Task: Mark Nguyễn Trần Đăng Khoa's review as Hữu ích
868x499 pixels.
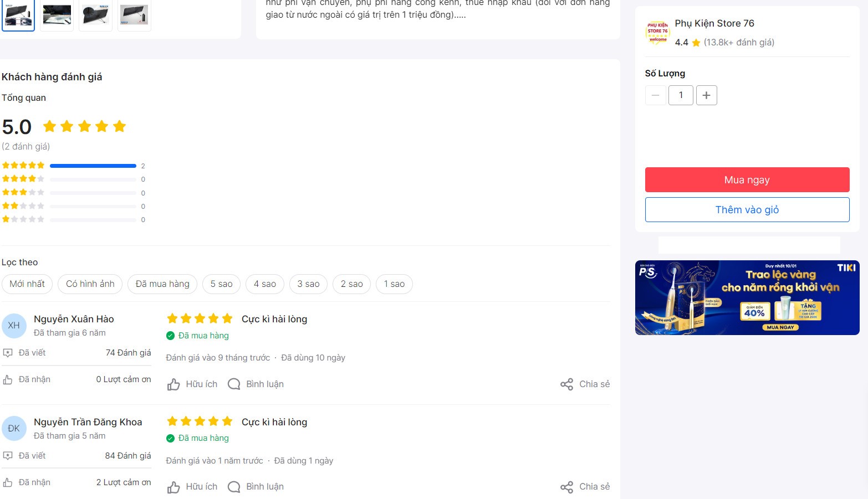Action: pos(192,487)
